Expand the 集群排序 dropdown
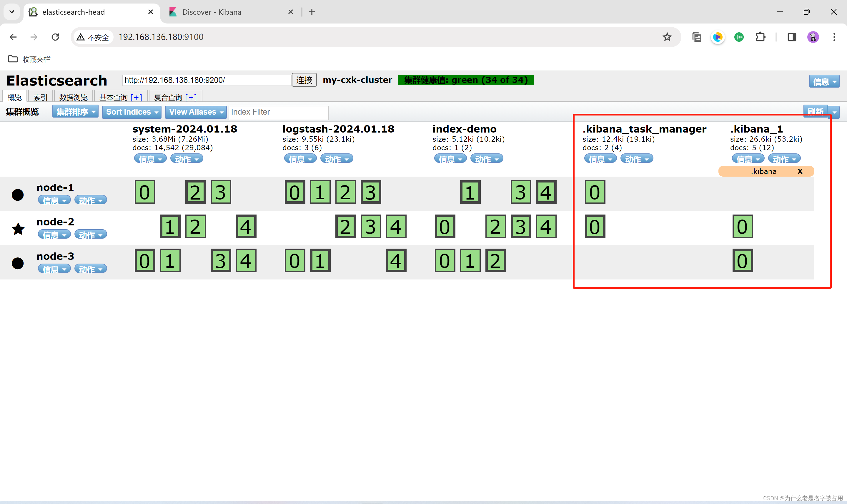This screenshot has width=847, height=504. tap(75, 112)
